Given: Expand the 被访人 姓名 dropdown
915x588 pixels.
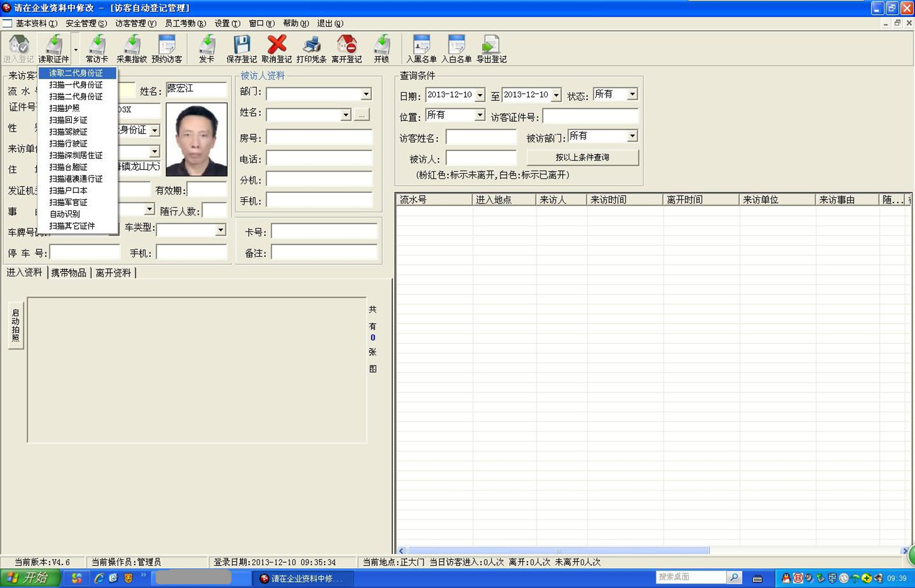Looking at the screenshot, I should (346, 115).
